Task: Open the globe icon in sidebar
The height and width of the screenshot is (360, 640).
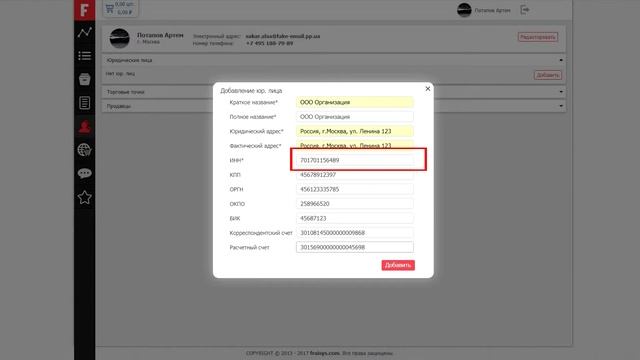Action: click(84, 150)
